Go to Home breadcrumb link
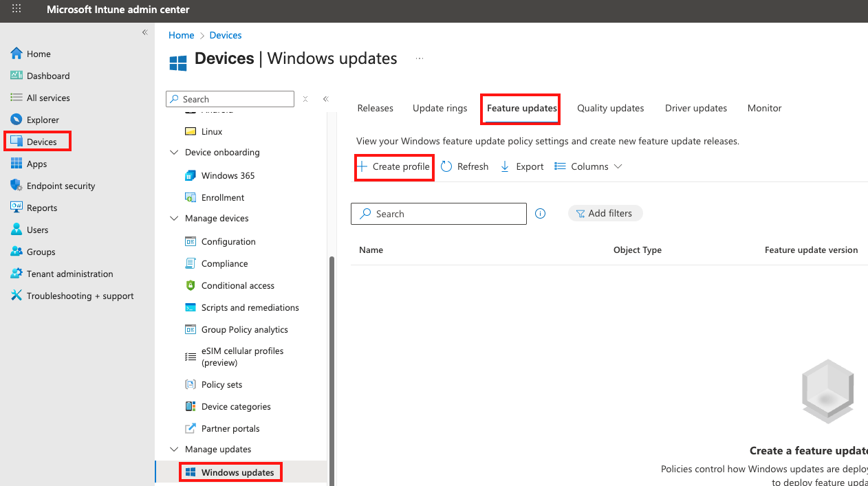Viewport: 868px width, 486px height. 181,35
